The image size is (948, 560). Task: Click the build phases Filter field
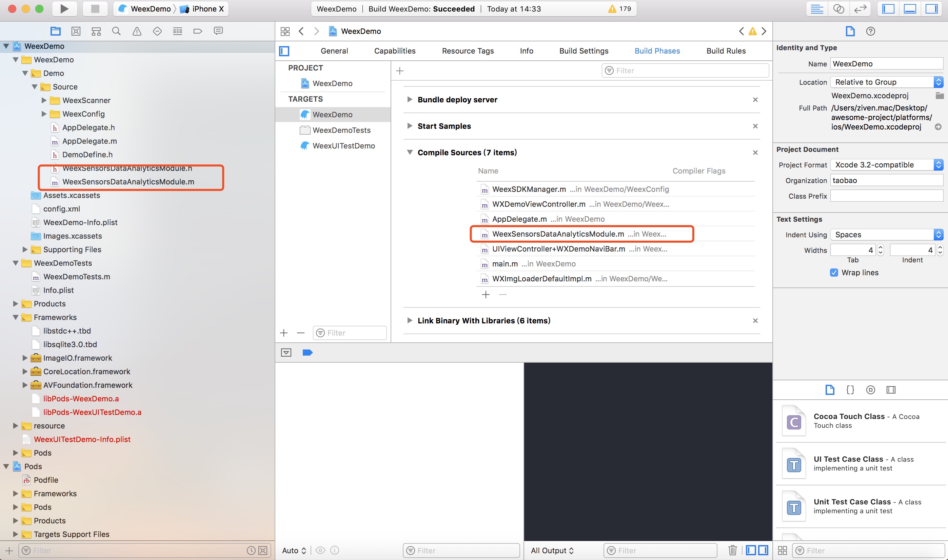[685, 71]
